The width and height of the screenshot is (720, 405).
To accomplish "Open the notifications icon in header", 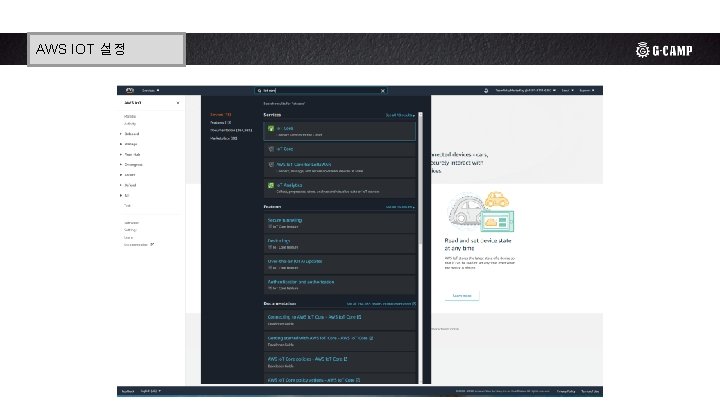I will 486,90.
